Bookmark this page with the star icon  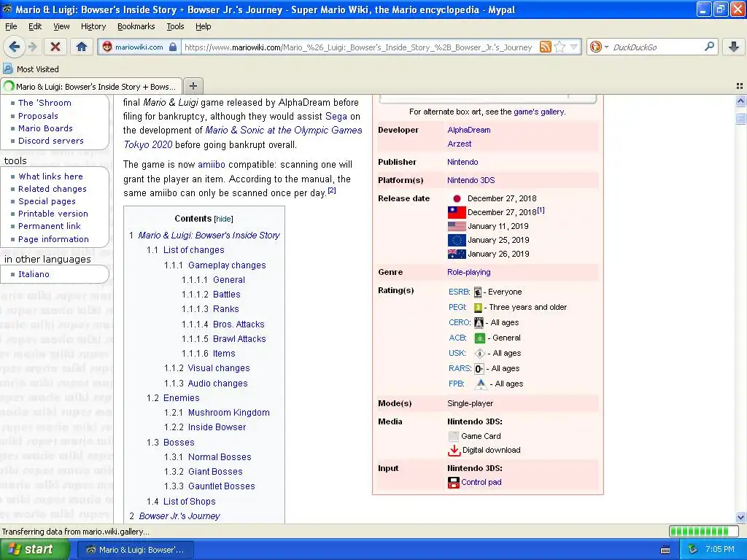(560, 47)
